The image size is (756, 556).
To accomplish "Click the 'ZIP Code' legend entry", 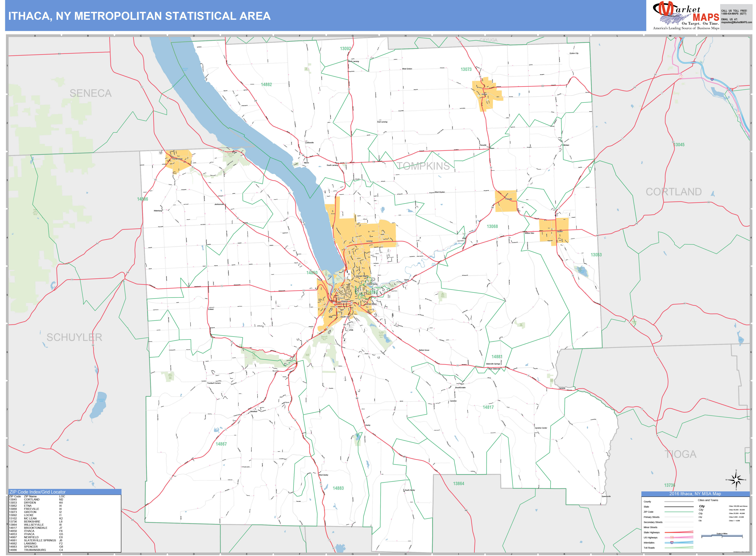I will 648,512.
